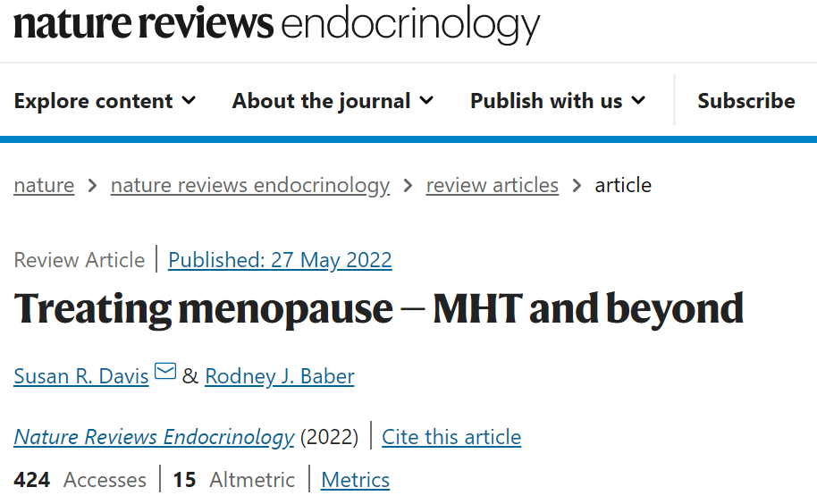Screen dimensions: 817x504
Task: Open the Metrics link
Action: point(356,480)
